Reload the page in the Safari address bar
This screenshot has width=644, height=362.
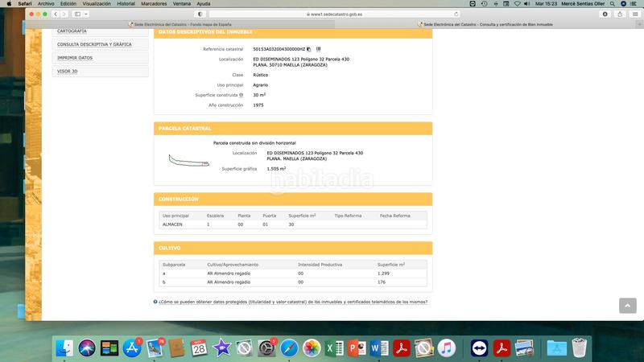coord(456,14)
